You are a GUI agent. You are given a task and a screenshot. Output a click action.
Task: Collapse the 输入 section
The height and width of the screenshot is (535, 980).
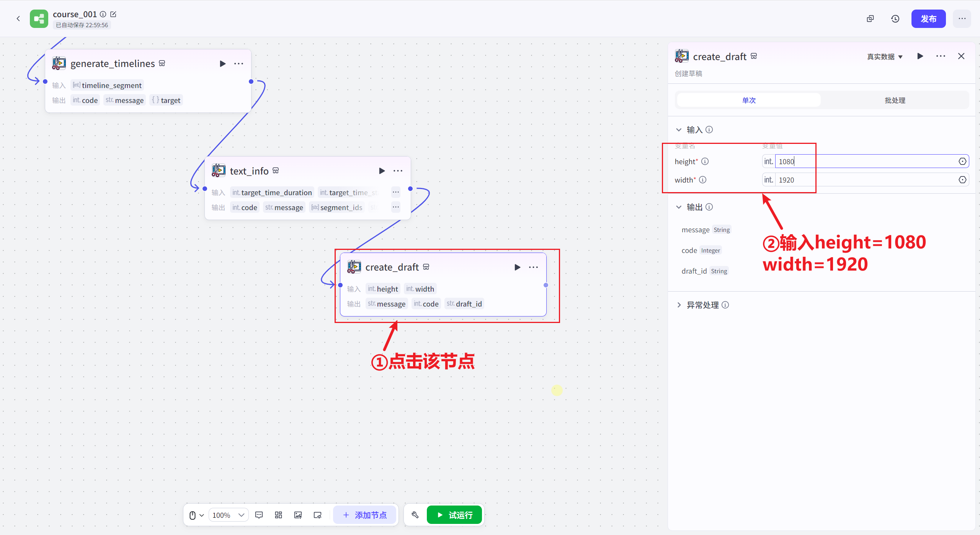pos(679,130)
